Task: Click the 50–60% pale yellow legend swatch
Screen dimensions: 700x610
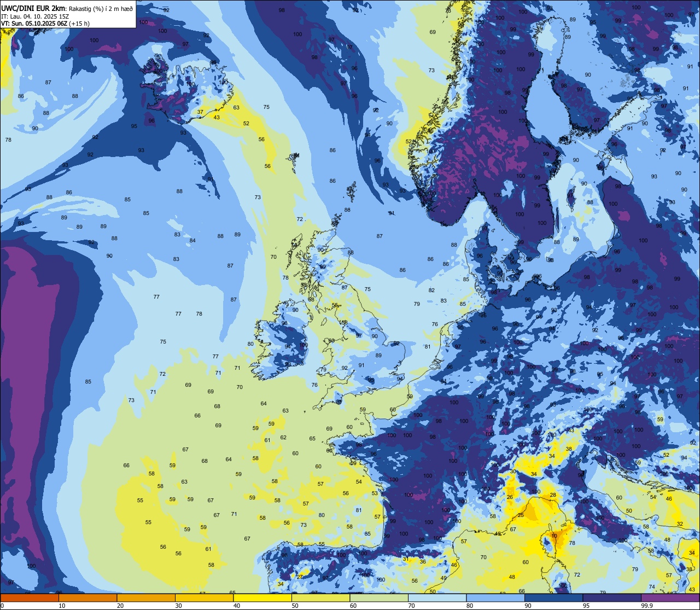Action: tap(320, 597)
